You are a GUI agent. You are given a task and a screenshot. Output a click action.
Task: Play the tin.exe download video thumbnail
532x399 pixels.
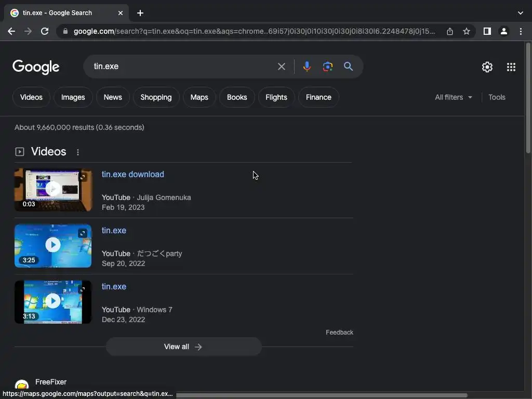tap(53, 190)
